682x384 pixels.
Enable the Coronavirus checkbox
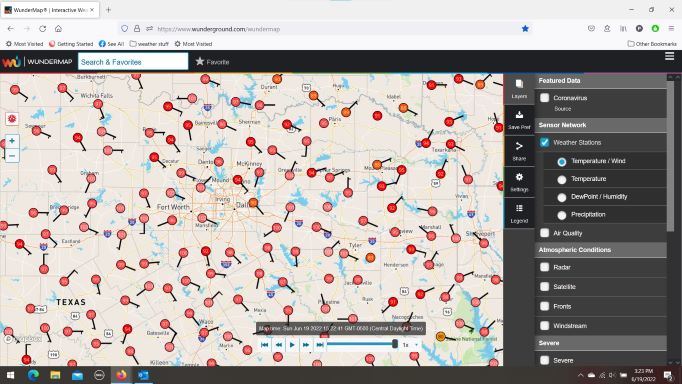(x=545, y=98)
